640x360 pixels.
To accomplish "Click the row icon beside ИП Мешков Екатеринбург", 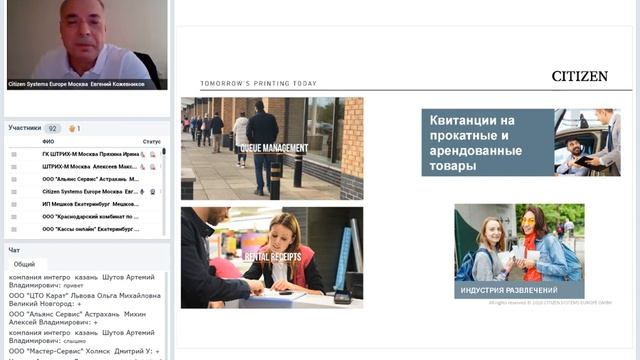I will coord(14,204).
